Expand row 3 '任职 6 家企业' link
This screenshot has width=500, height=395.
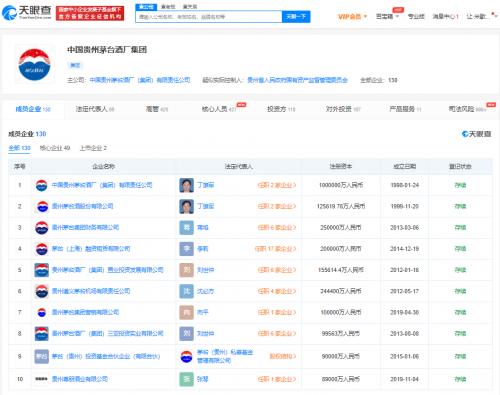click(x=277, y=228)
